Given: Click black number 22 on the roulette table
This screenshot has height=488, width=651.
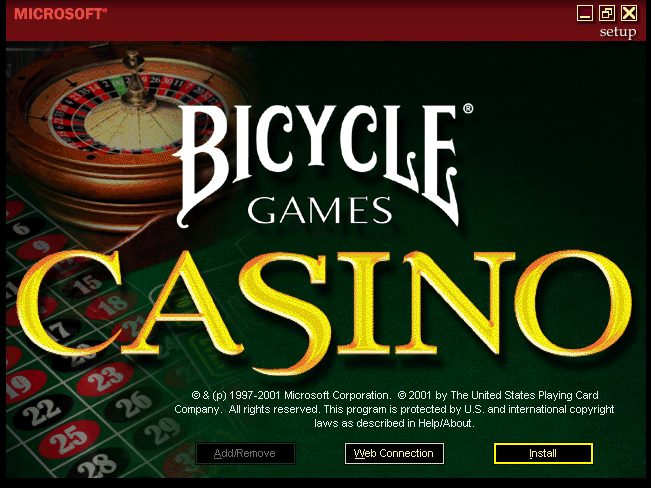Looking at the screenshot, I should pos(43,412).
